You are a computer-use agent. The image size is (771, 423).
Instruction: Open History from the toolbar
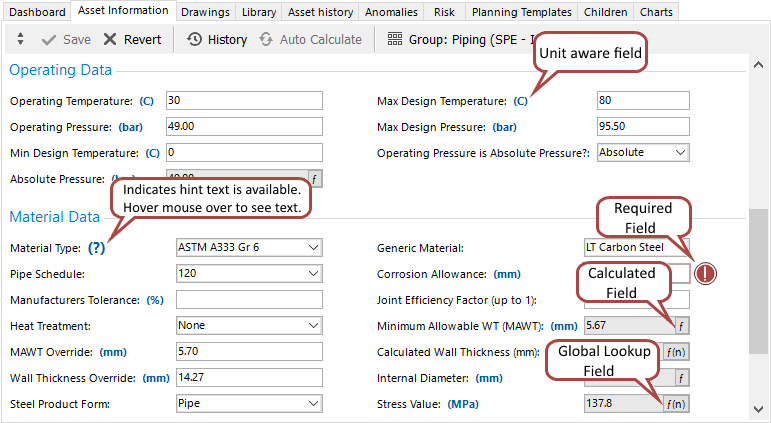pyautogui.click(x=195, y=40)
